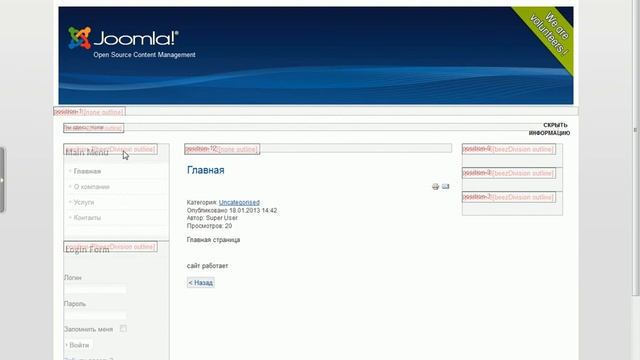Image resolution: width=640 pixels, height=360 pixels.
Task: Toggle the Запомнить меня checkbox
Action: 123,329
